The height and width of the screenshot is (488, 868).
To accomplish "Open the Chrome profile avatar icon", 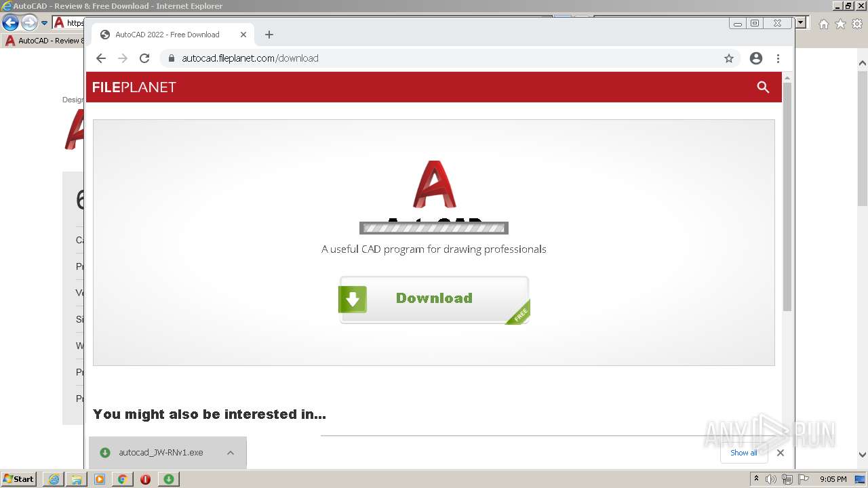I will tap(756, 58).
